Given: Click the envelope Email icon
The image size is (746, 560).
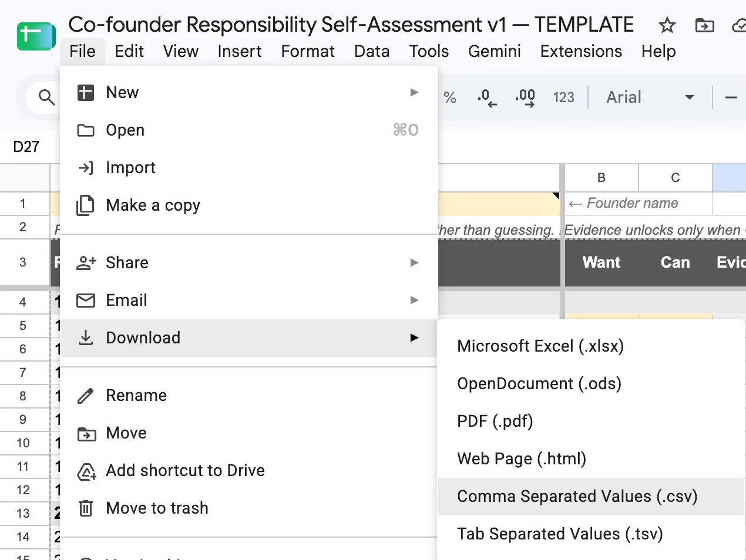Looking at the screenshot, I should point(86,301).
